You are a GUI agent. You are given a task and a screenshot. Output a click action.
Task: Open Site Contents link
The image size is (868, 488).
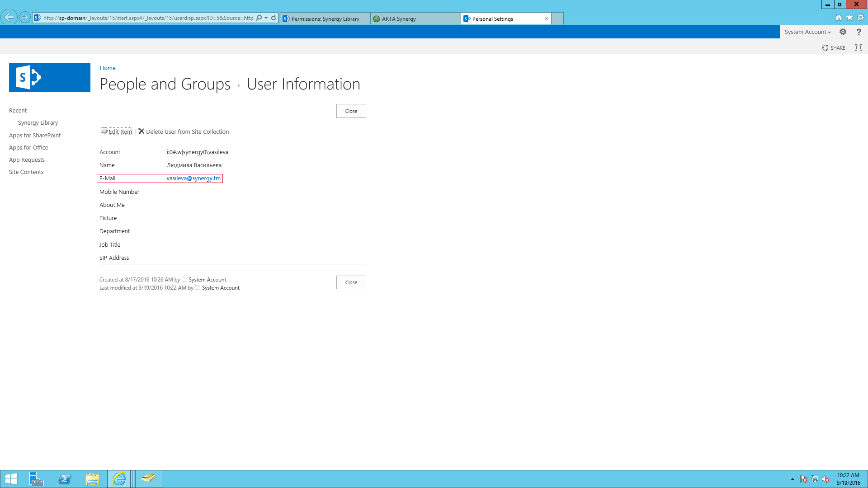tap(26, 172)
